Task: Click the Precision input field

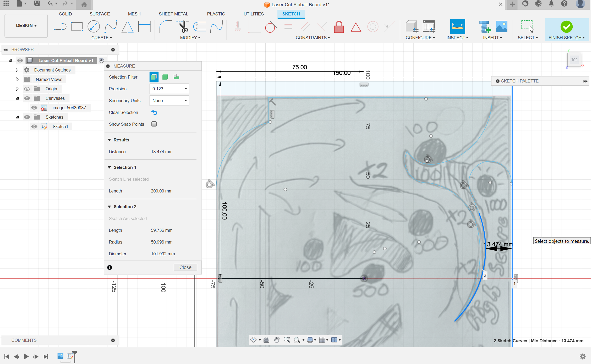Action: point(169,89)
